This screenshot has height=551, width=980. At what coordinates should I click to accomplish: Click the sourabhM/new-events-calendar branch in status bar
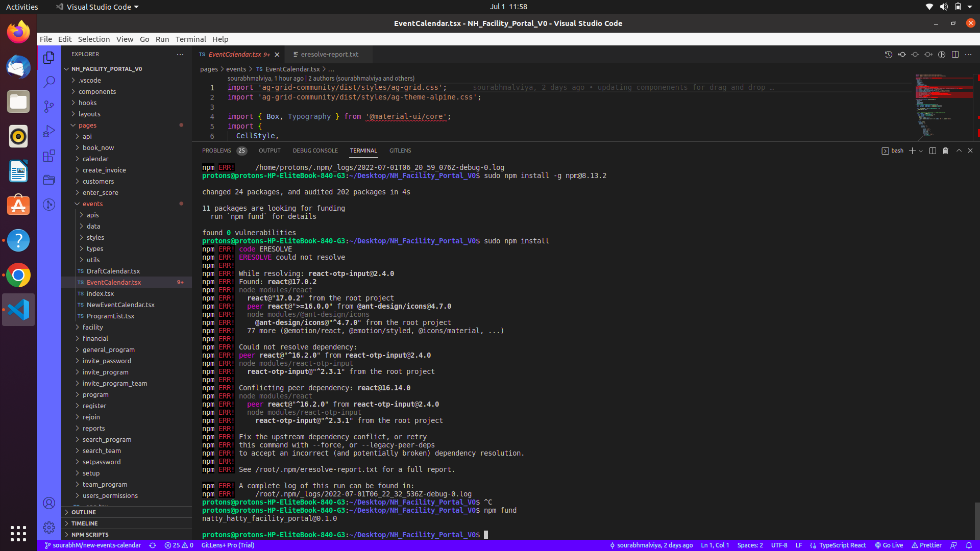click(92, 545)
